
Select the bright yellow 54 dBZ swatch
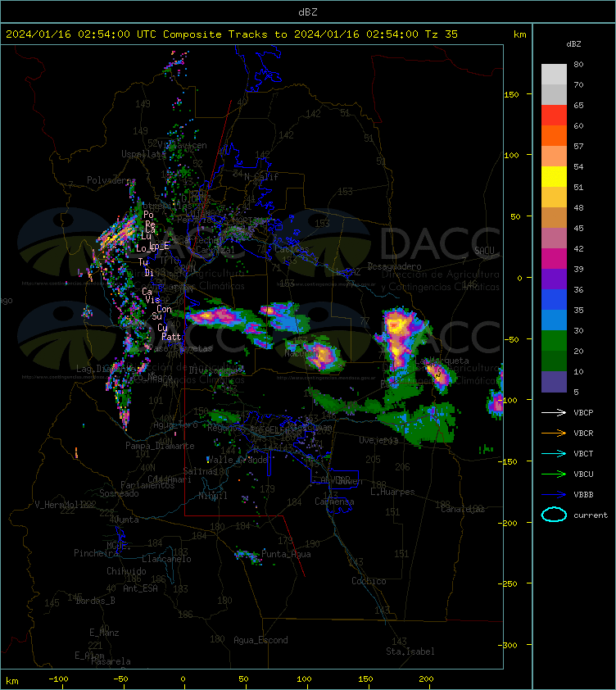pyautogui.click(x=554, y=176)
